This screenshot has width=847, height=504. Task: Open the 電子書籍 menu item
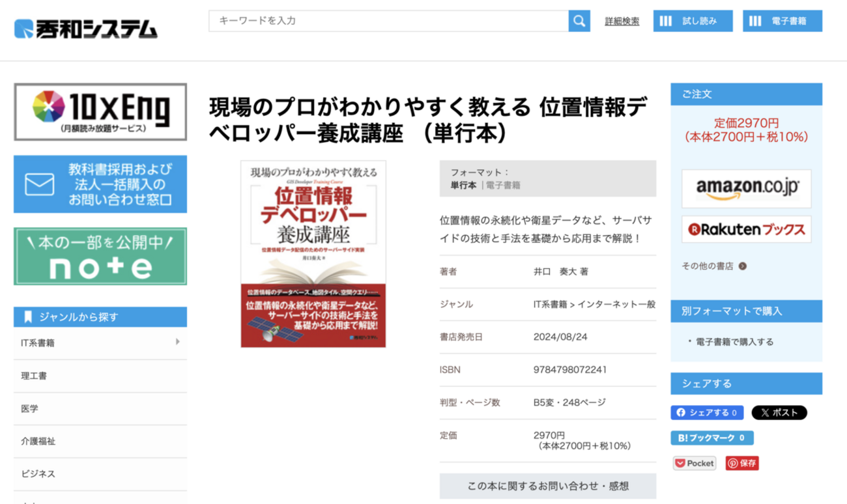coord(783,21)
